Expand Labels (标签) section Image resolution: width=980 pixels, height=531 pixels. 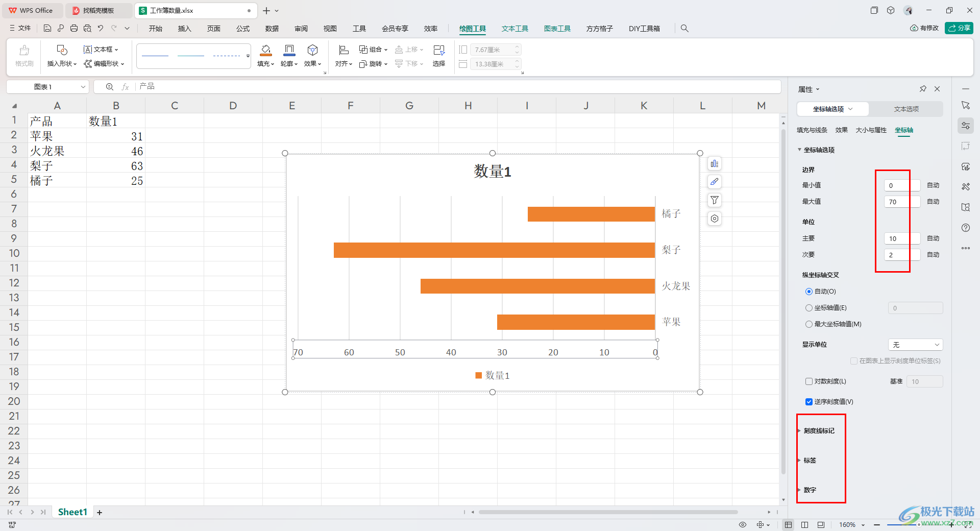810,461
